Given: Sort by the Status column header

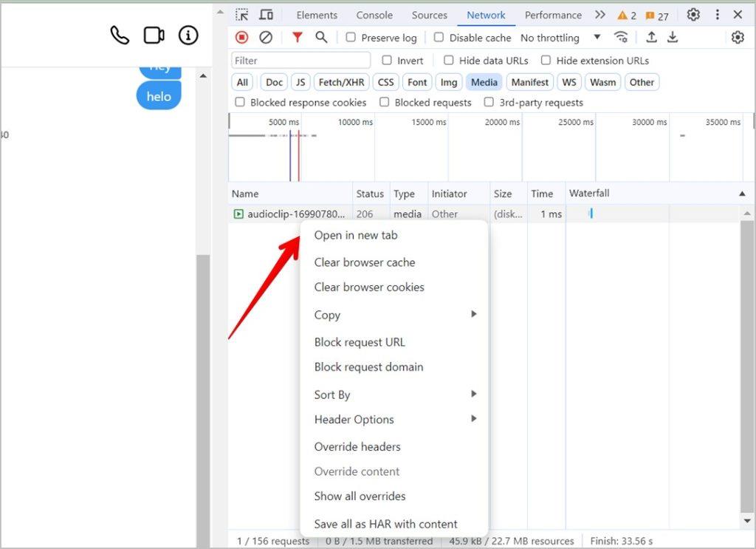Looking at the screenshot, I should pos(370,194).
